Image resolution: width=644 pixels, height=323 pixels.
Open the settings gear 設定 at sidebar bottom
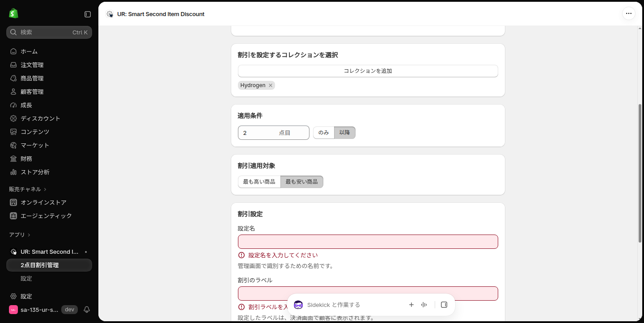click(x=13, y=296)
